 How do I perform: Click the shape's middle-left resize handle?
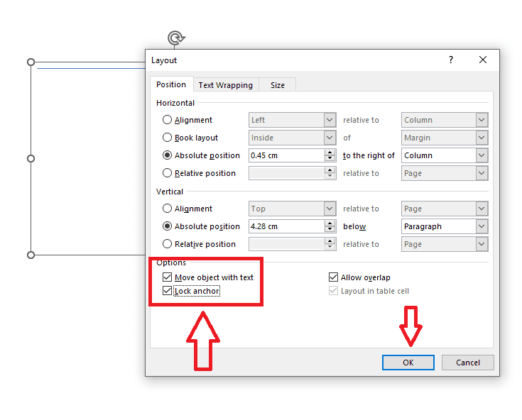pos(31,158)
